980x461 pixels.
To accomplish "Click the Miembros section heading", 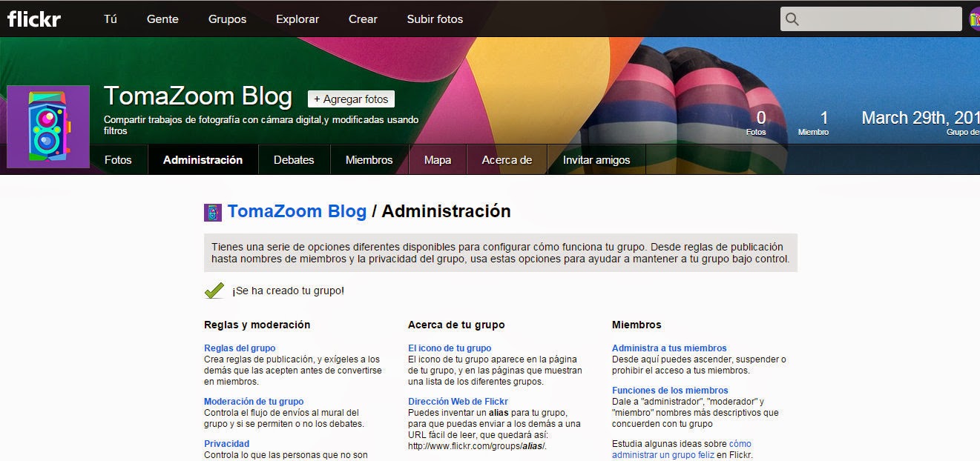I will (637, 325).
